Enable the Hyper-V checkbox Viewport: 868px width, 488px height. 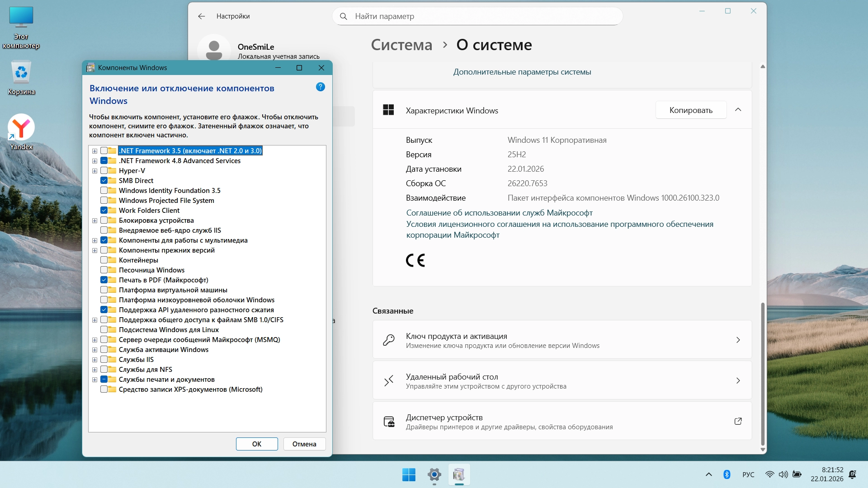click(104, 171)
